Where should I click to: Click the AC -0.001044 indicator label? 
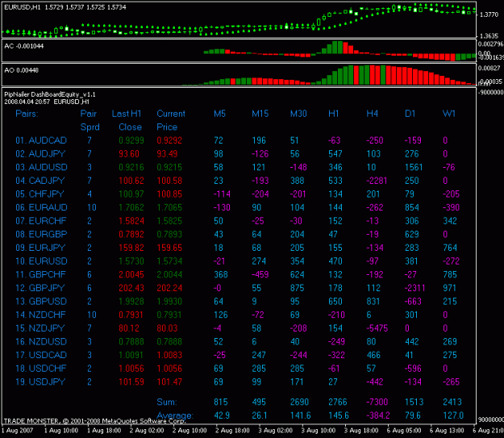[x=23, y=46]
